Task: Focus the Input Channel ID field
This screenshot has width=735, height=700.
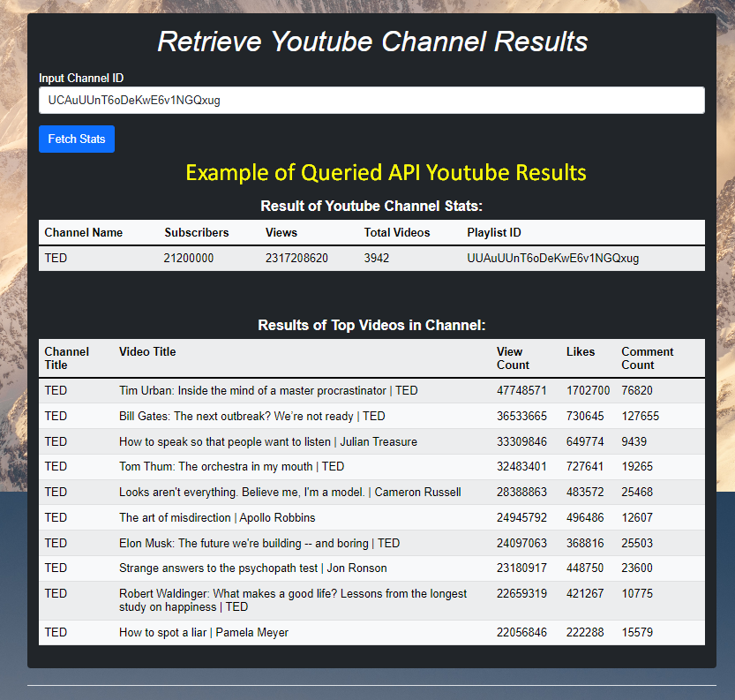Action: (371, 100)
